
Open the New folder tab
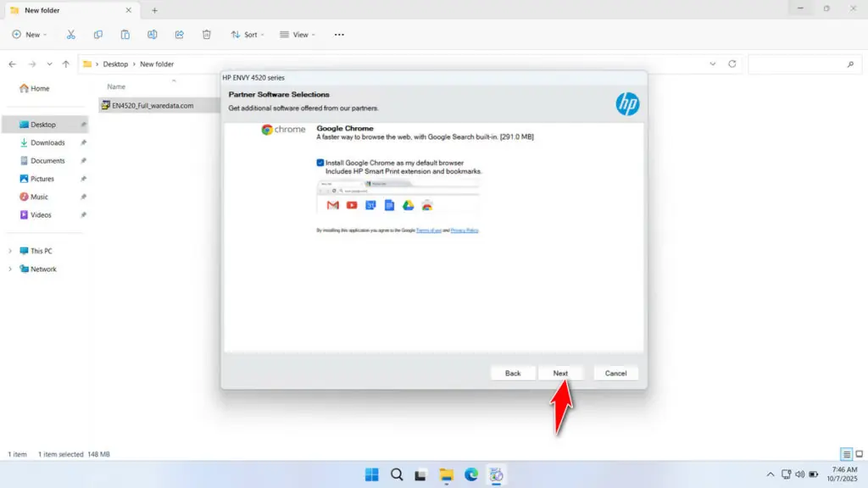[68, 10]
